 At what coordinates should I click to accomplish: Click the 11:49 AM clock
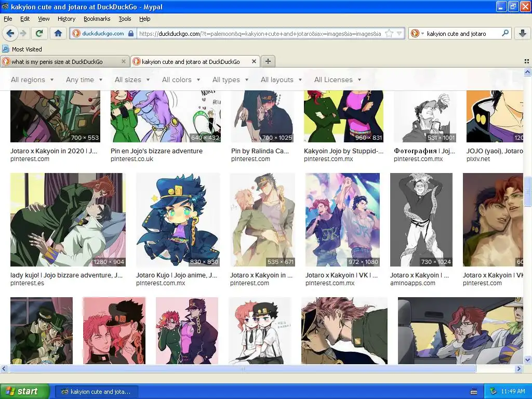[513, 392]
